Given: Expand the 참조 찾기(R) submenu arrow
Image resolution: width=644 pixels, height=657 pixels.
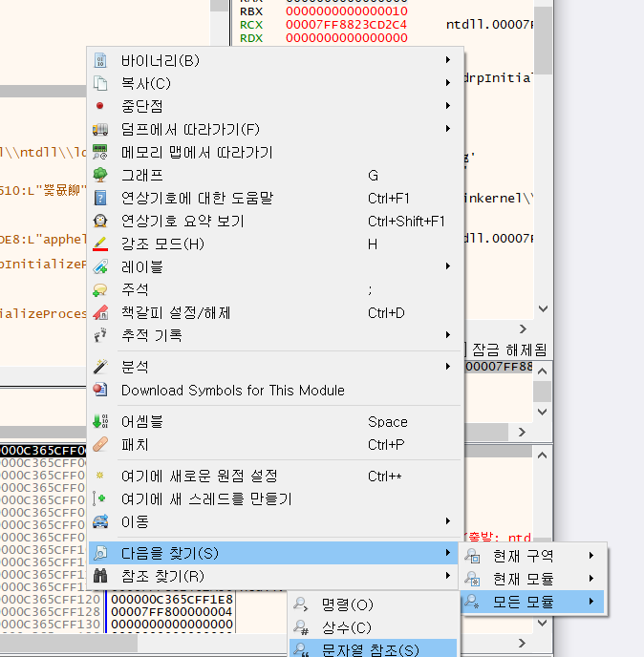Looking at the screenshot, I should 448,575.
